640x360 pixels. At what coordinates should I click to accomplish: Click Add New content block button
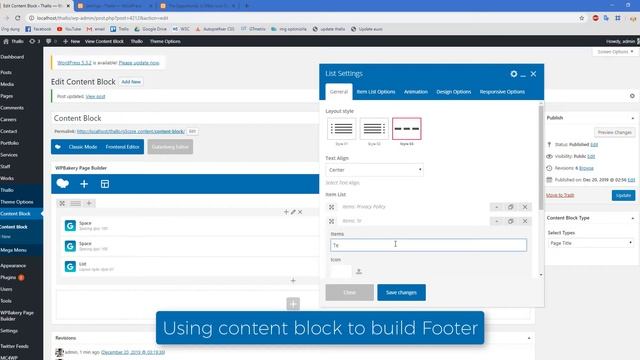point(131,82)
